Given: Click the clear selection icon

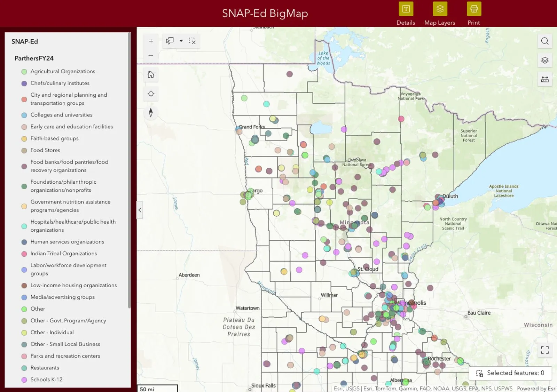Looking at the screenshot, I should click(x=192, y=41).
